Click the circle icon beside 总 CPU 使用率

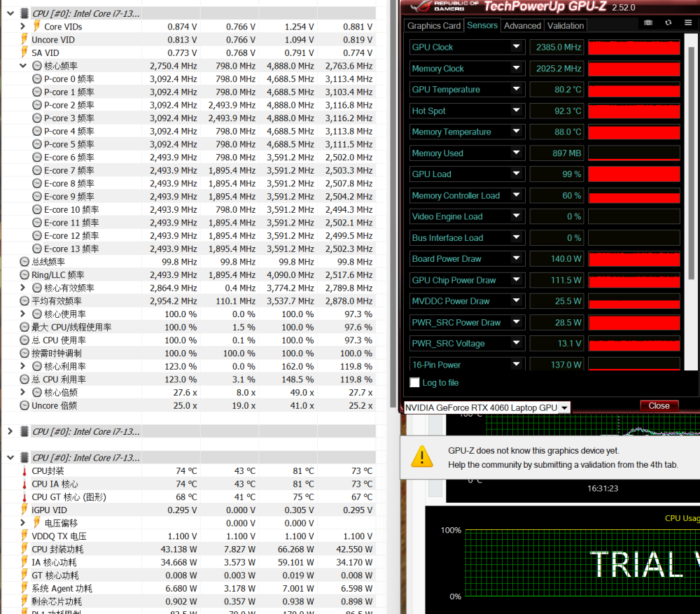[24, 340]
